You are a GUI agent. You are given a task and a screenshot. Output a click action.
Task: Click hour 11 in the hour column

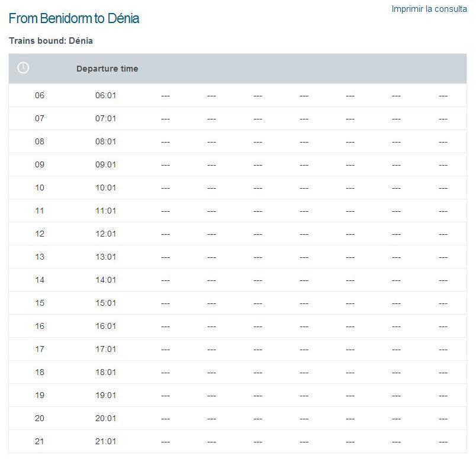pyautogui.click(x=40, y=211)
